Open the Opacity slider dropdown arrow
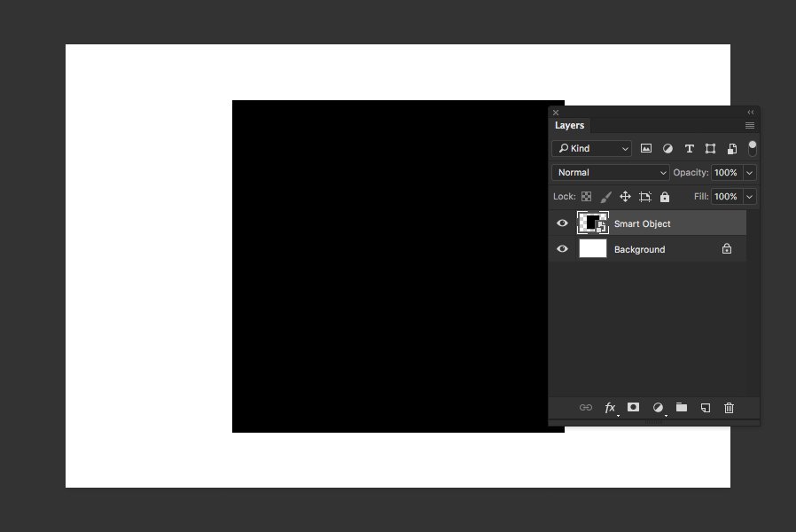Viewport: 796px width, 532px height. point(749,173)
